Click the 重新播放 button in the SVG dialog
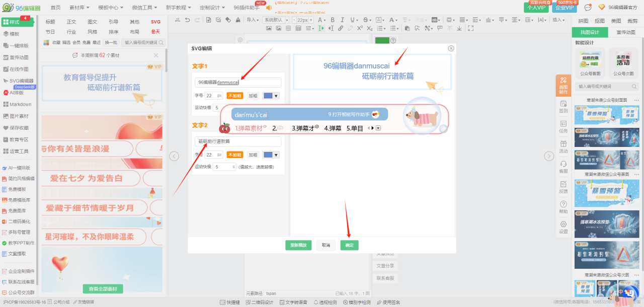Screen dimensions: 644x307 point(299,246)
